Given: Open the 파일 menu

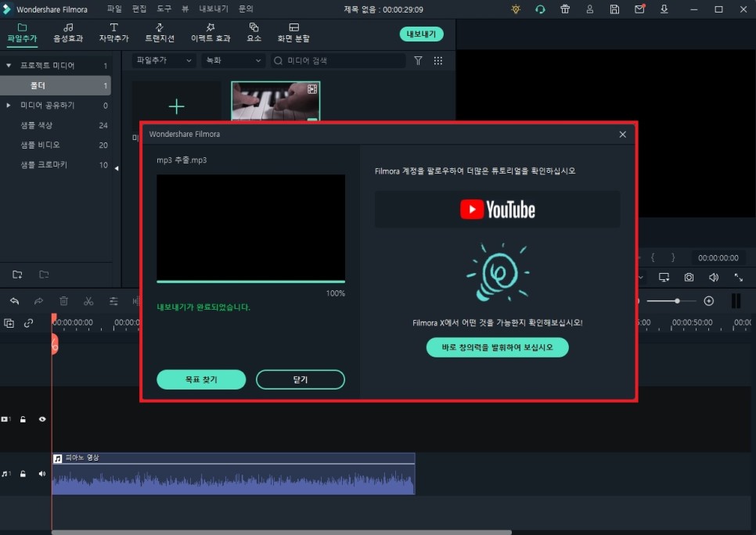Looking at the screenshot, I should coord(114,9).
